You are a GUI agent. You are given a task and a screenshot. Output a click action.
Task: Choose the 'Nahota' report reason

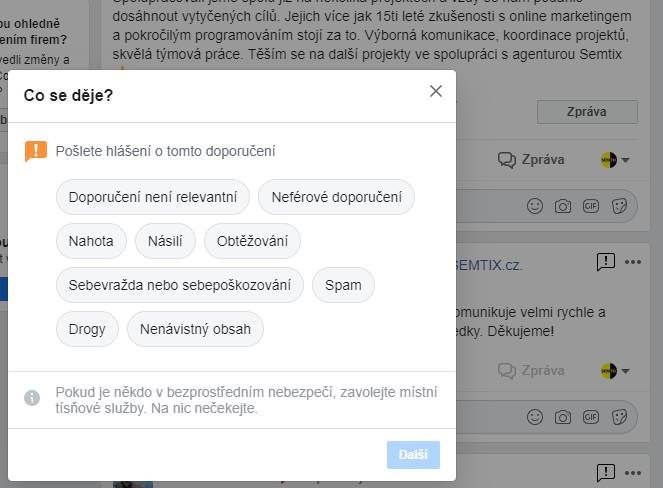[91, 241]
